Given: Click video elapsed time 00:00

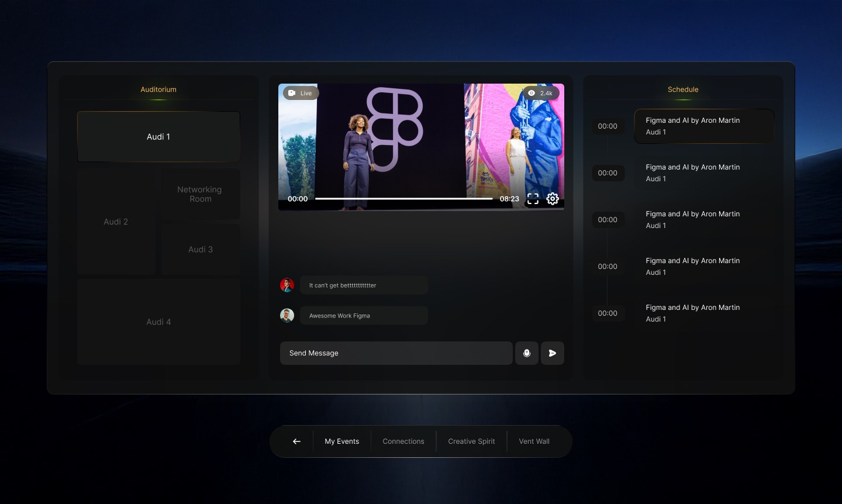Looking at the screenshot, I should tap(298, 199).
